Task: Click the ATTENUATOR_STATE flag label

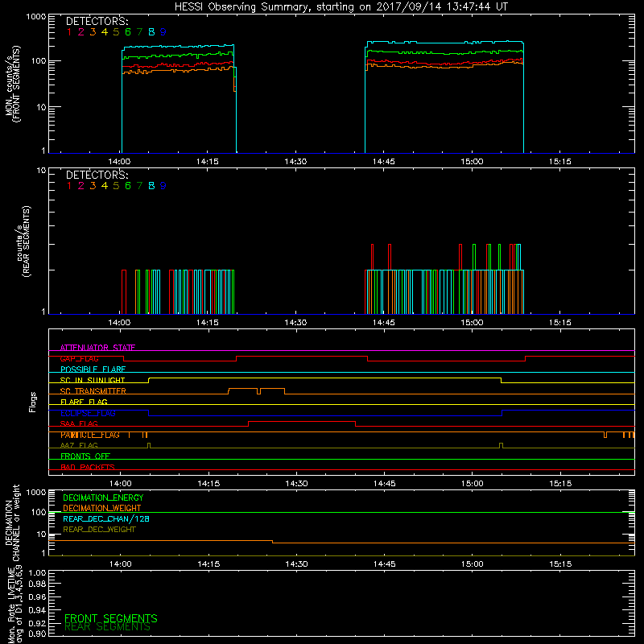Action: click(97, 348)
